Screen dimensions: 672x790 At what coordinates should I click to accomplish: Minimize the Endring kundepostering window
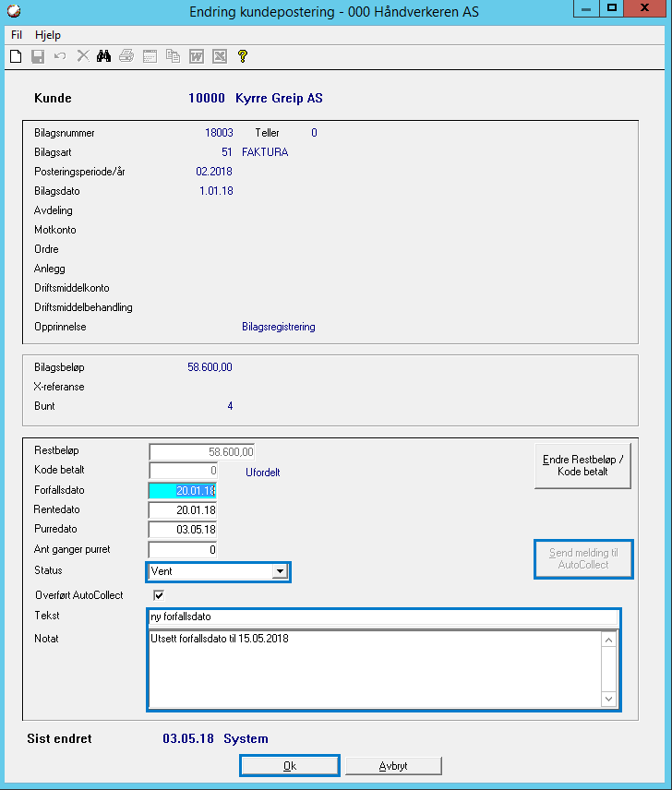point(586,9)
